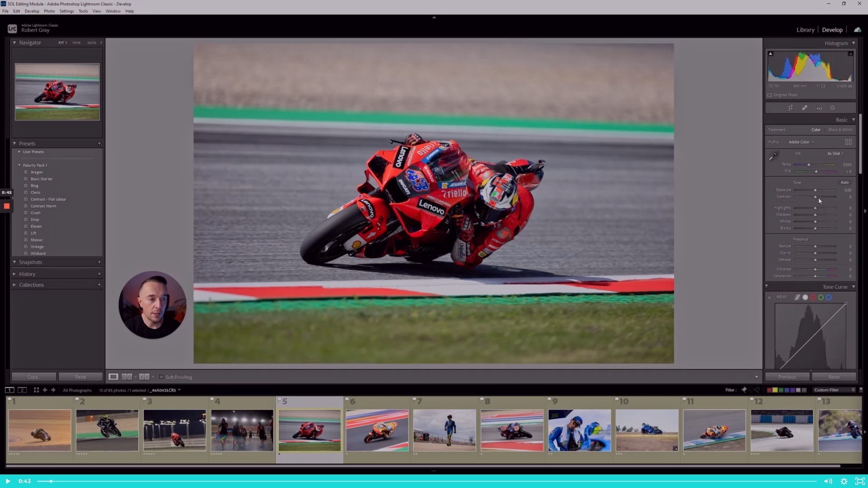Click the Grid view icon in filmstrip bar
The height and width of the screenshot is (488, 868).
[x=36, y=390]
